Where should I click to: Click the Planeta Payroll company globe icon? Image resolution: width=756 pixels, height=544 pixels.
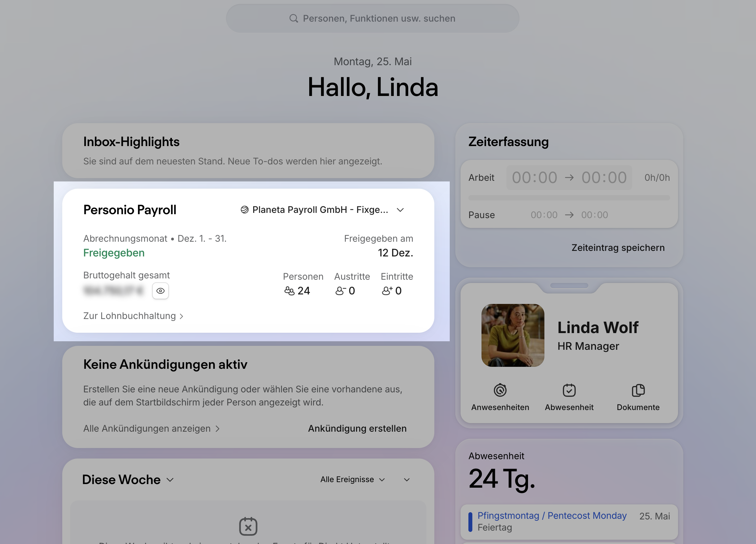point(244,210)
